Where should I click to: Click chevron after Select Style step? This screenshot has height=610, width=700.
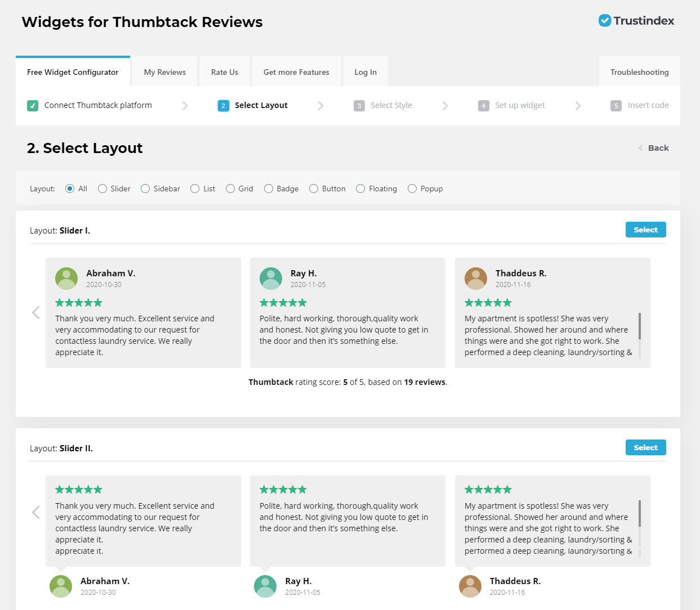[445, 106]
